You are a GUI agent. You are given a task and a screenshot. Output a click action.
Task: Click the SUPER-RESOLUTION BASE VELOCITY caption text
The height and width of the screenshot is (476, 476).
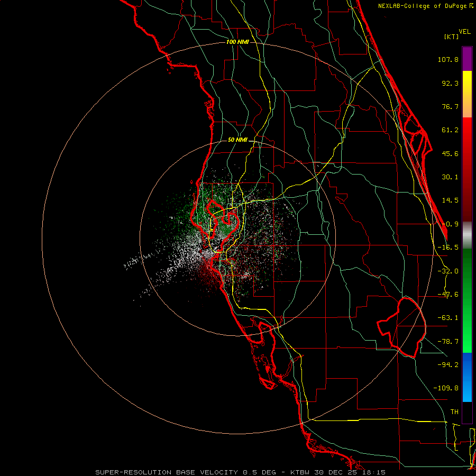(167, 472)
